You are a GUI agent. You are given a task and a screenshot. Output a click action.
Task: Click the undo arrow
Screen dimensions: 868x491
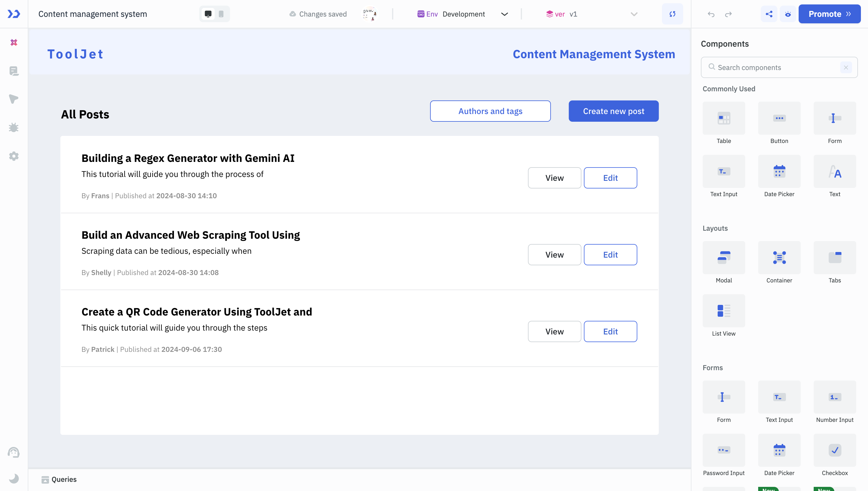(x=711, y=14)
